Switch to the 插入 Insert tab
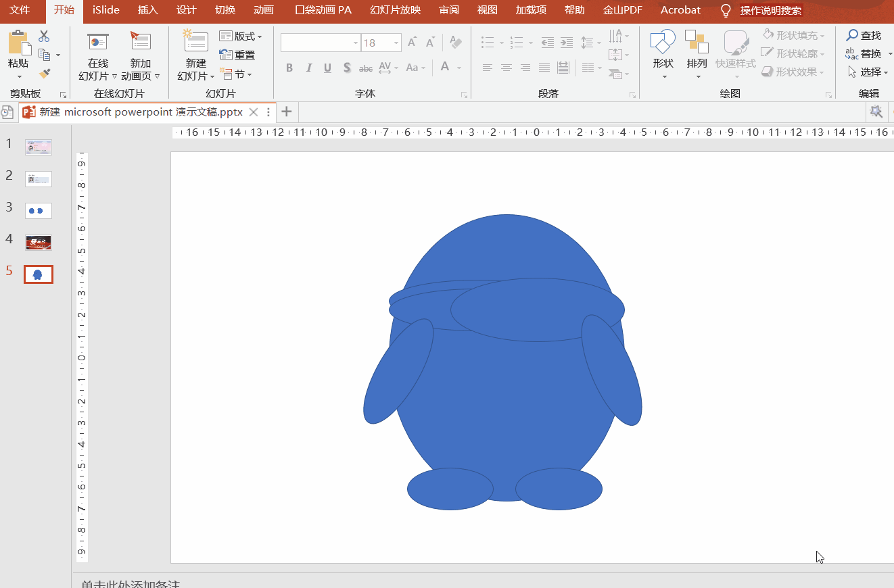Image resolution: width=894 pixels, height=588 pixels. coord(147,10)
